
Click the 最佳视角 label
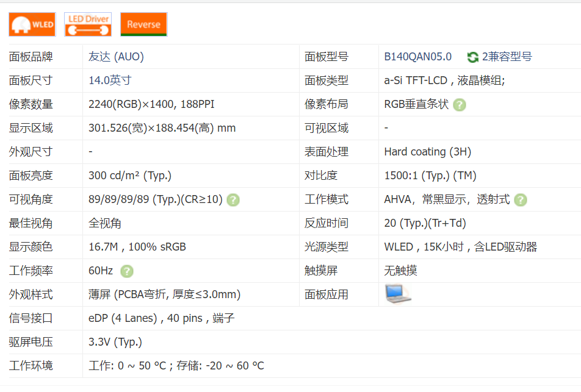(x=31, y=223)
